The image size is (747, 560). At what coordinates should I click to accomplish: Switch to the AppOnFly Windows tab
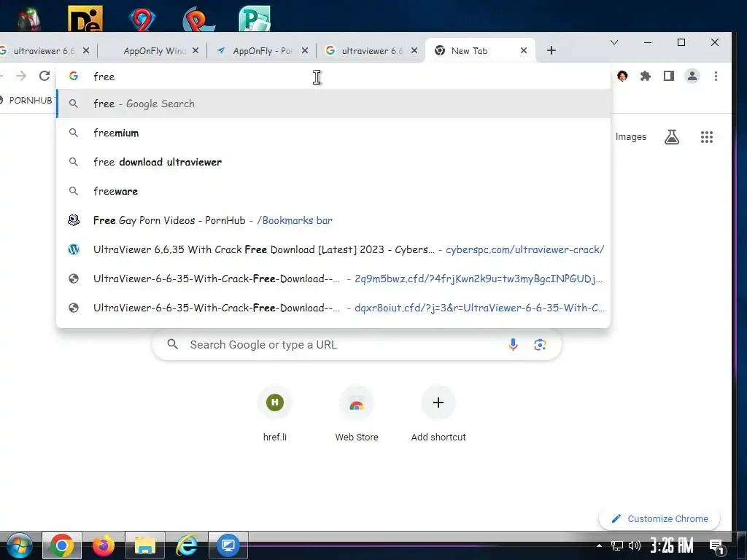point(153,51)
